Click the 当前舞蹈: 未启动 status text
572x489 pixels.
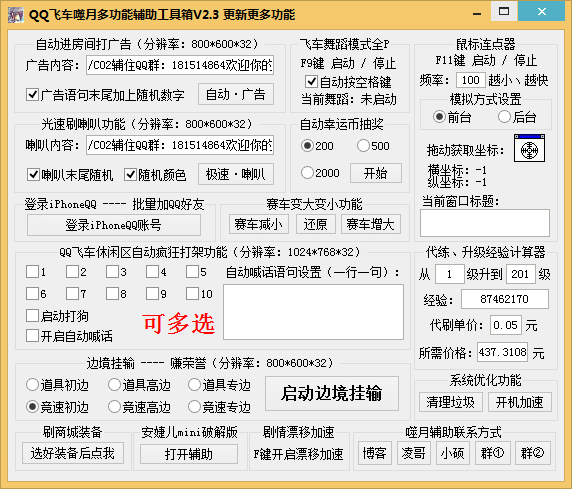pos(349,99)
